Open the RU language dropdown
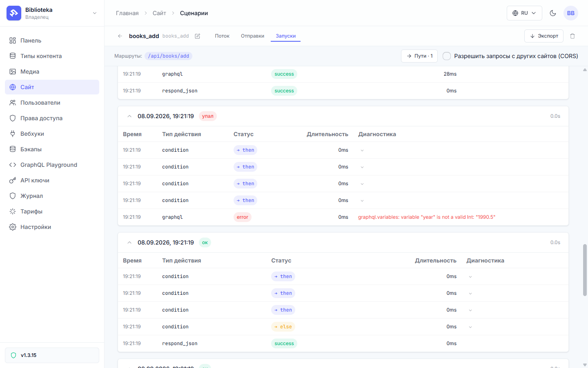Screen dimensions: 588x368 tap(524, 13)
